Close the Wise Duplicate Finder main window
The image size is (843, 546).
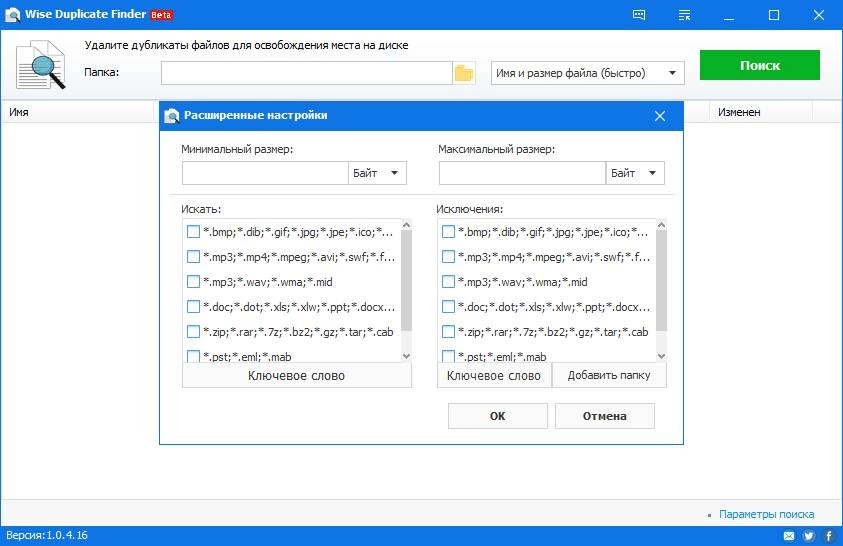pyautogui.click(x=818, y=15)
